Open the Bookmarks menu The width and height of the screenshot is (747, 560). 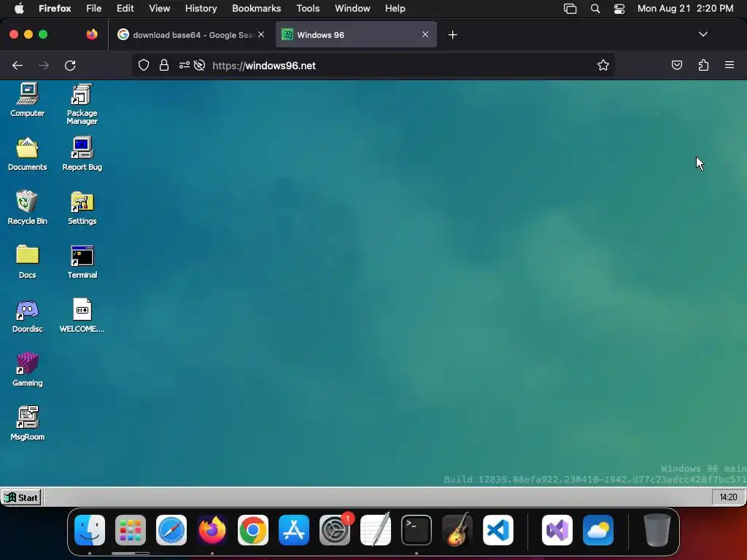pyautogui.click(x=256, y=9)
